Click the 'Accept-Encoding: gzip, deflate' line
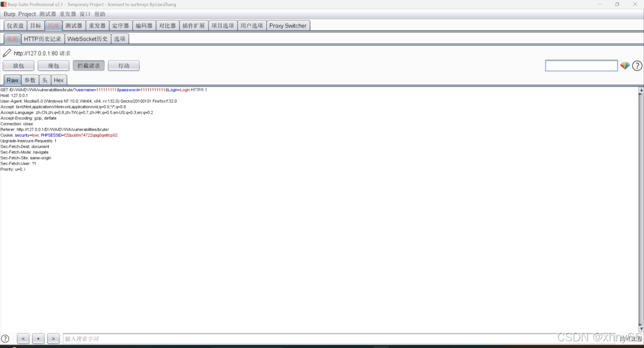This screenshot has height=348, width=644. pos(28,118)
